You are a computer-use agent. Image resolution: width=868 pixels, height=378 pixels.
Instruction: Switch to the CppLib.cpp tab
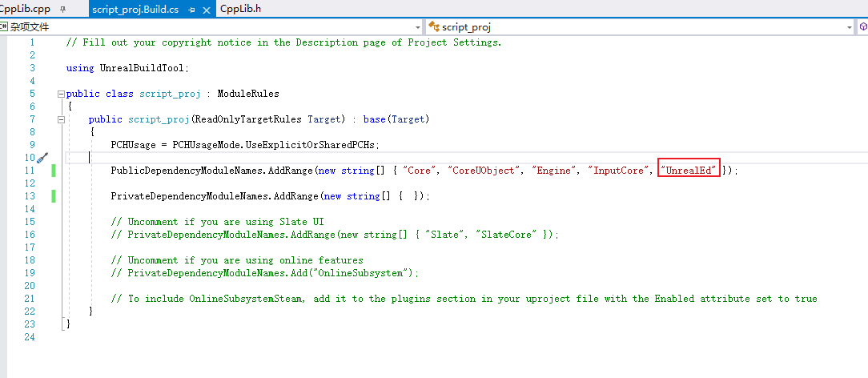[x=24, y=10]
